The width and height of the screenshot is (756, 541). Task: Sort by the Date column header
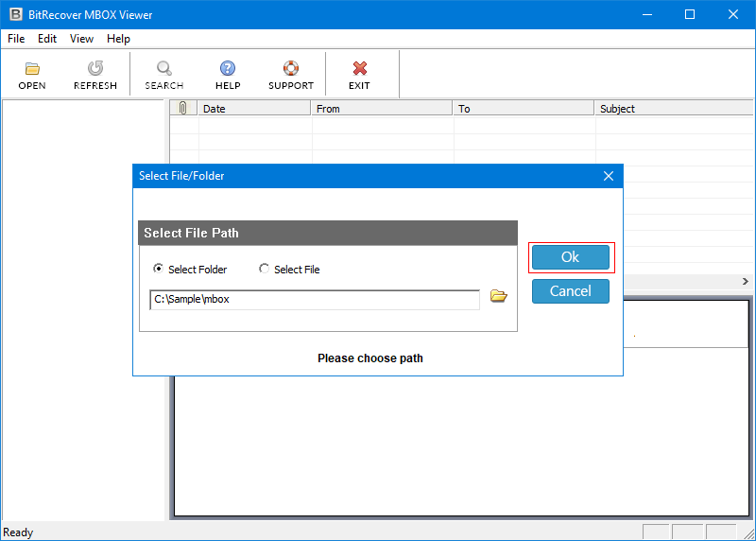(254, 108)
